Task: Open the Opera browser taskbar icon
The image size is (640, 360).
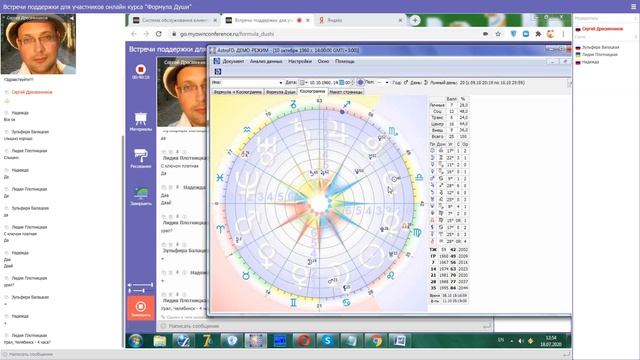Action: point(303,340)
